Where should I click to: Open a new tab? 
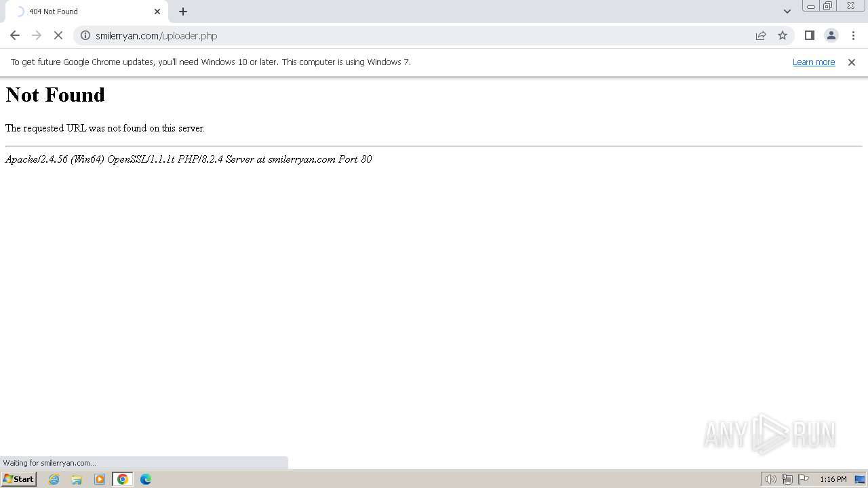(183, 12)
